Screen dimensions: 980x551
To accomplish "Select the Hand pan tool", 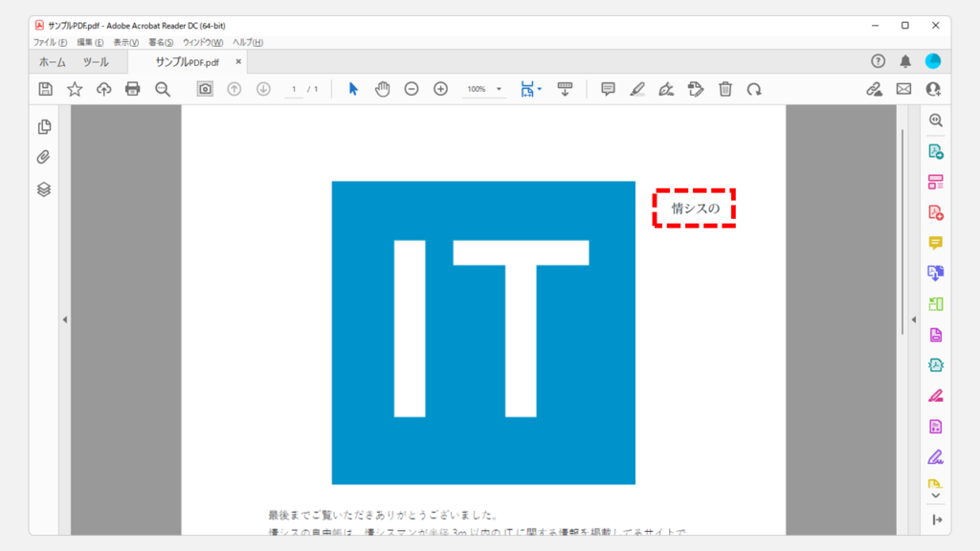I will pos(383,89).
